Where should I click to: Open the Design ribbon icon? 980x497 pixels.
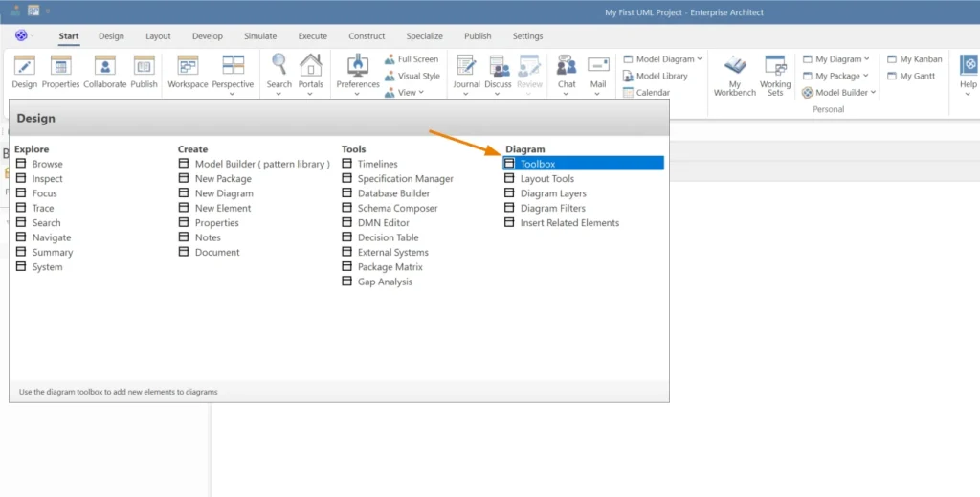coord(24,72)
